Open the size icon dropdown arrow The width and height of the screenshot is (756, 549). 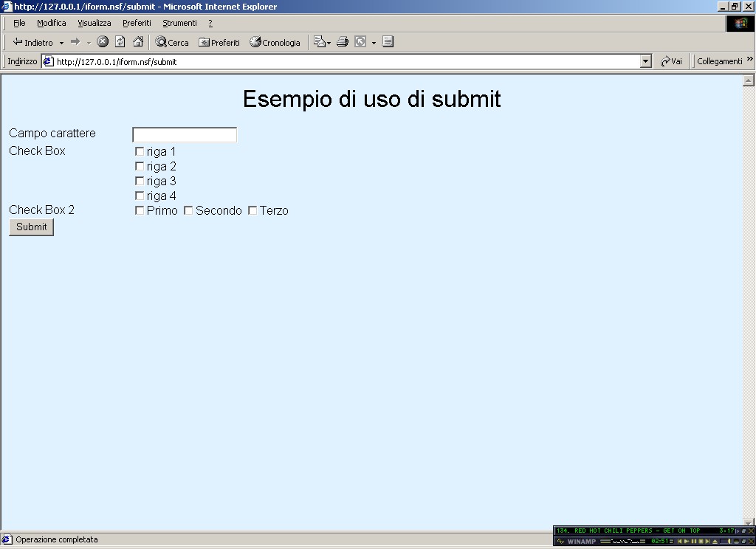[374, 43]
